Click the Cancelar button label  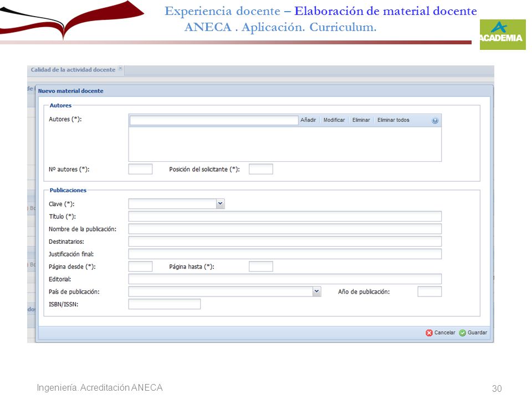click(x=445, y=332)
